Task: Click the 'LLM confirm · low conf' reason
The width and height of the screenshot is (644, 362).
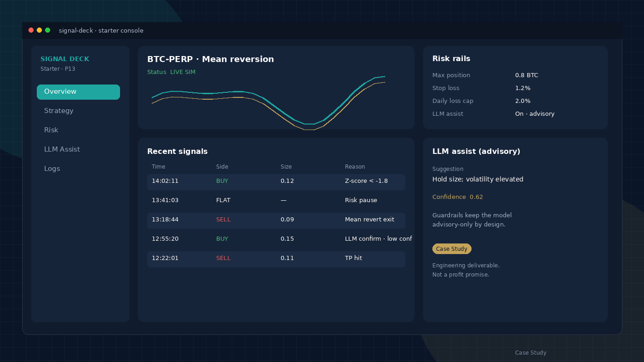Action: point(378,239)
